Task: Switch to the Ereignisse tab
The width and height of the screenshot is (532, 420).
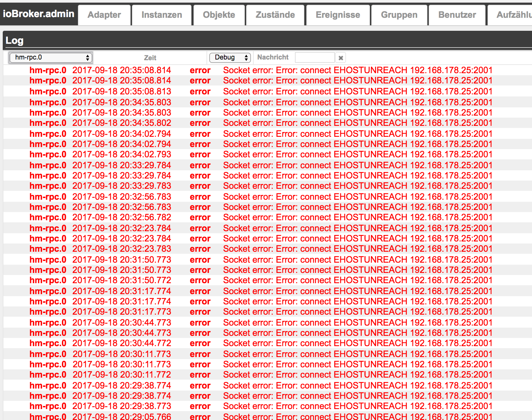Action: 338,15
